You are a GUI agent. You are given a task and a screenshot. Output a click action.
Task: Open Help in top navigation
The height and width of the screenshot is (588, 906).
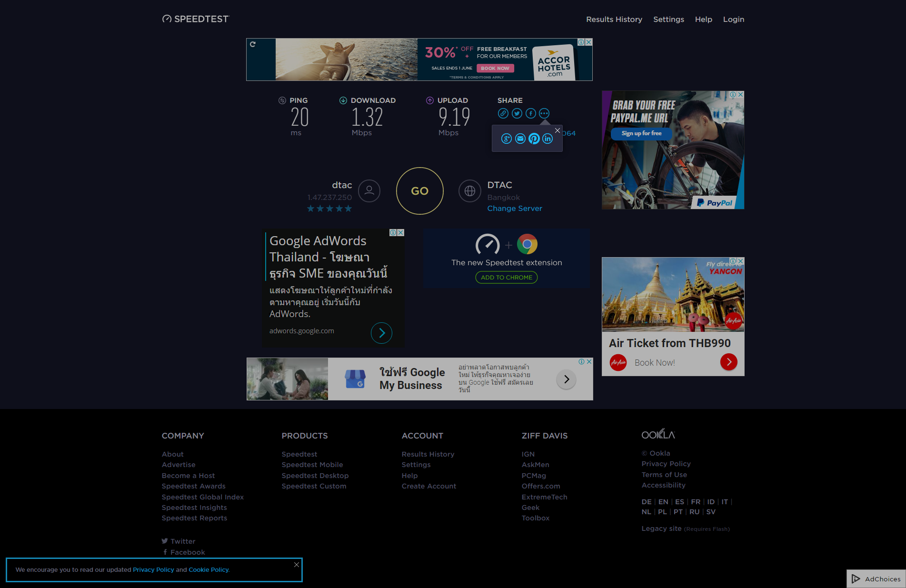click(x=704, y=20)
